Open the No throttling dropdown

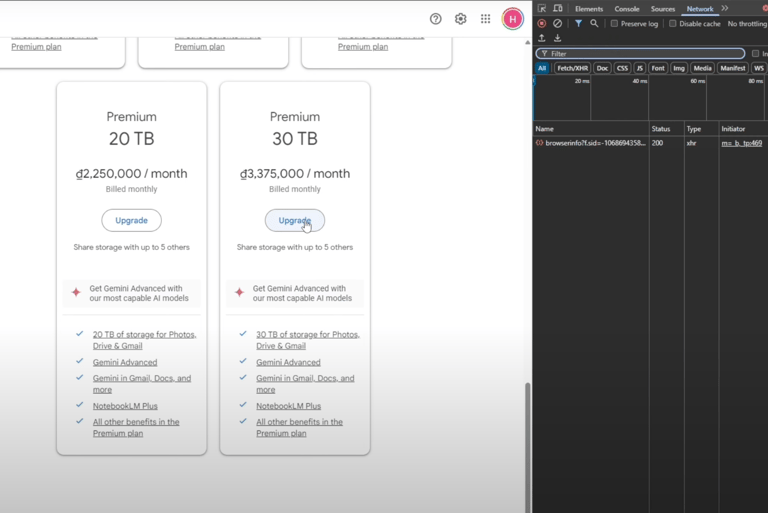tap(747, 24)
